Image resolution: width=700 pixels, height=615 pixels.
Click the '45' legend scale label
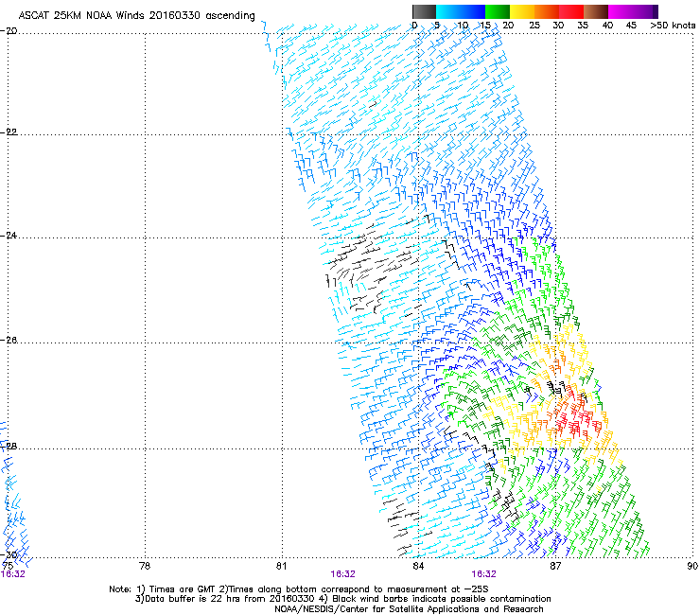[631, 26]
